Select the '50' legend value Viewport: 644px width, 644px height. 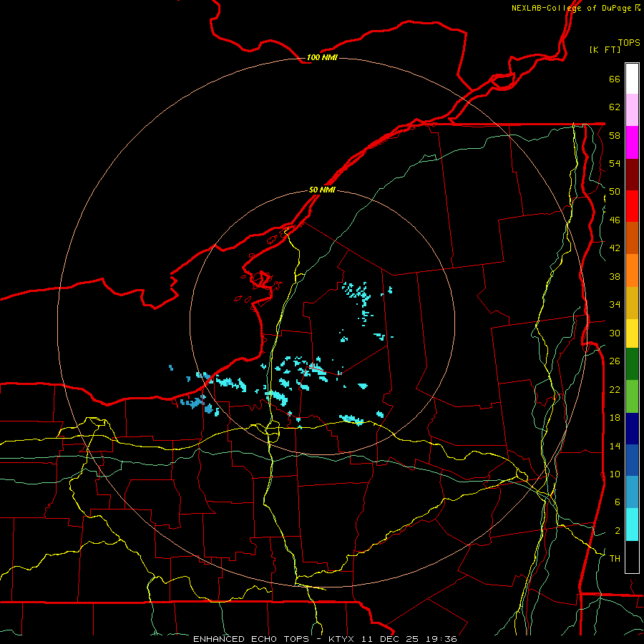point(615,192)
